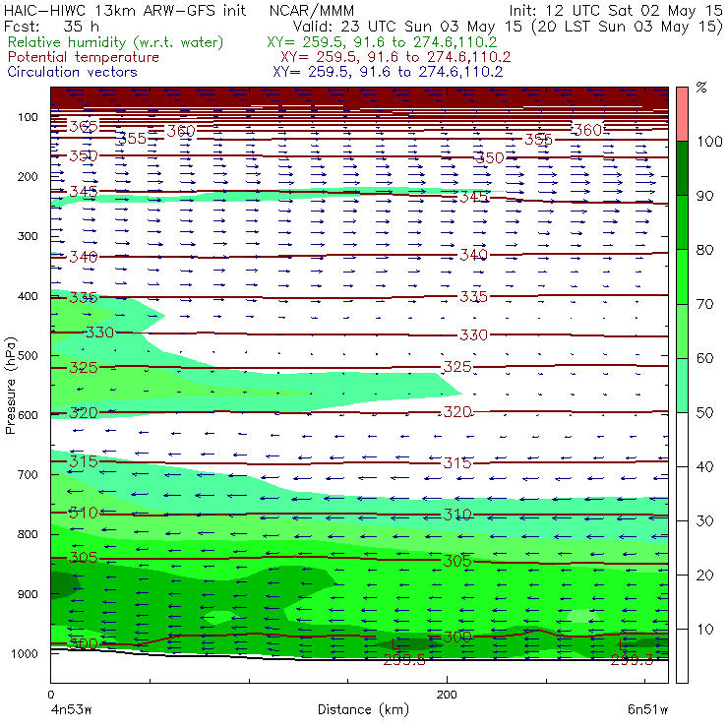Screen dimensions: 728x728
Task: Click the red XY coordinates text
Action: coord(395,57)
